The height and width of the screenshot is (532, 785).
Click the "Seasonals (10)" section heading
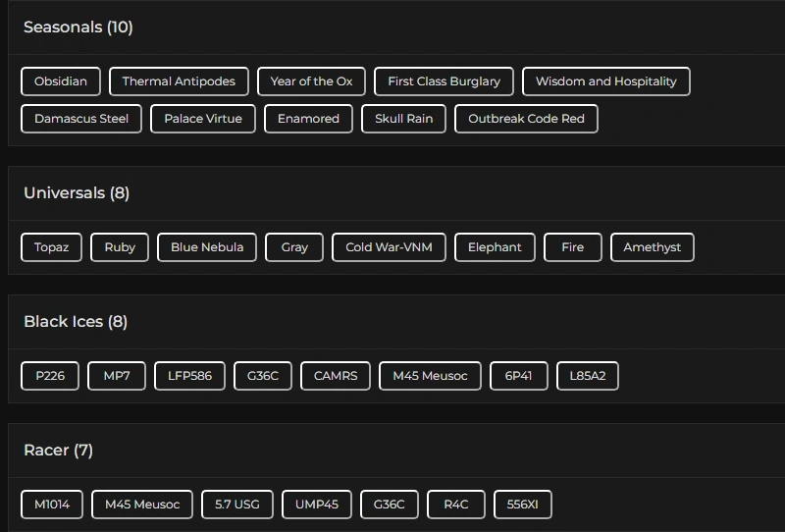pyautogui.click(x=78, y=27)
